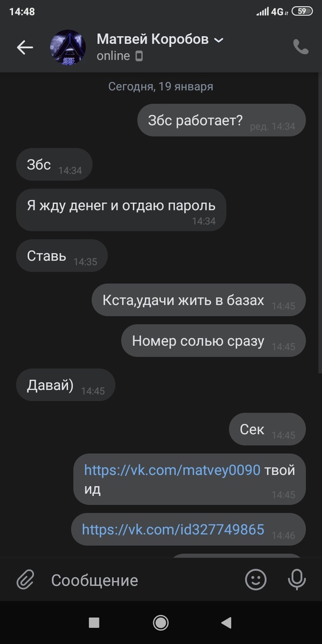Screen dimensions: 322x644
Task: Tap the back arrow to leave chat
Action: click(x=24, y=48)
